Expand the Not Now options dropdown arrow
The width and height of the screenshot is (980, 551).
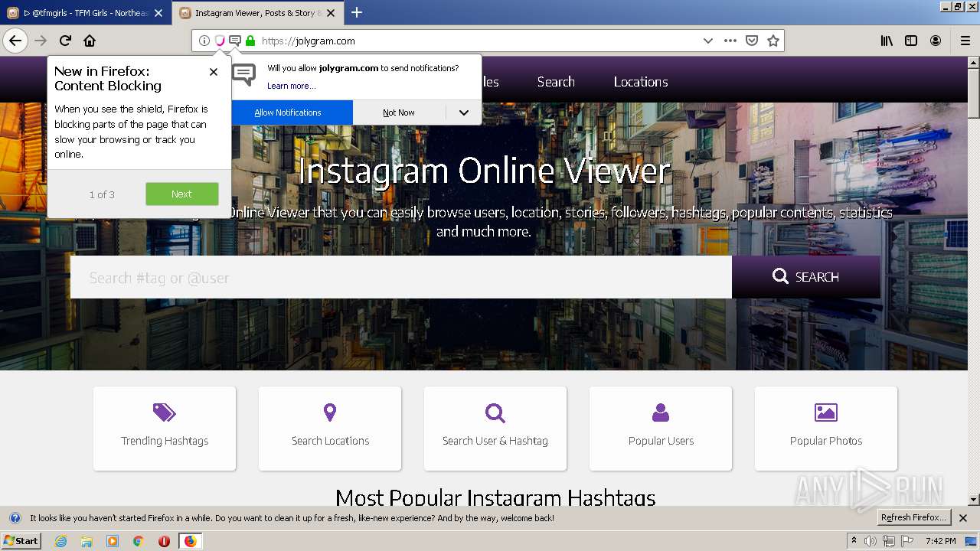click(464, 112)
